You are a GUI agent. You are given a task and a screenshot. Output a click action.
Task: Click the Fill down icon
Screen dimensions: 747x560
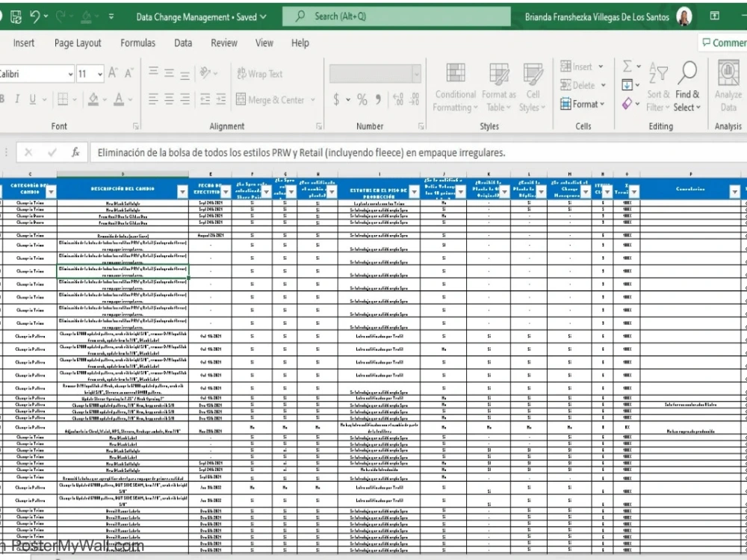(x=627, y=85)
